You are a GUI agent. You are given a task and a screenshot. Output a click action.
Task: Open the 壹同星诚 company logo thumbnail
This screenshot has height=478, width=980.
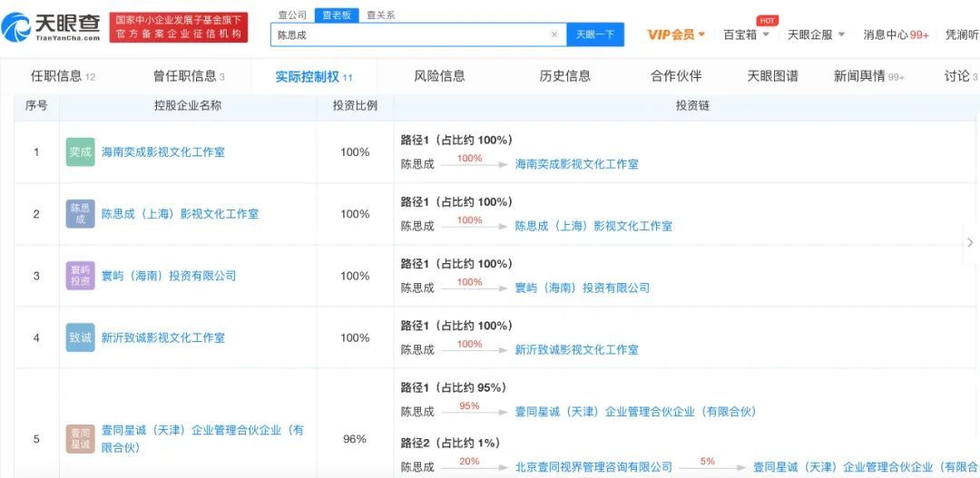tap(80, 439)
